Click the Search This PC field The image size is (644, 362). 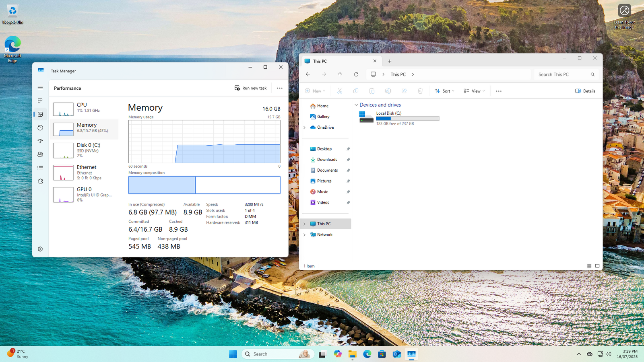tap(563, 74)
